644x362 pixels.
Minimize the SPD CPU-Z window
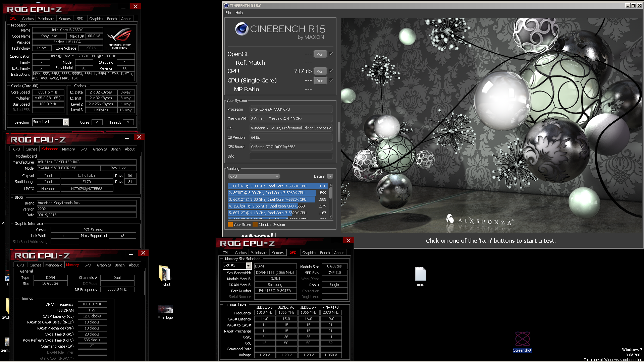click(336, 241)
